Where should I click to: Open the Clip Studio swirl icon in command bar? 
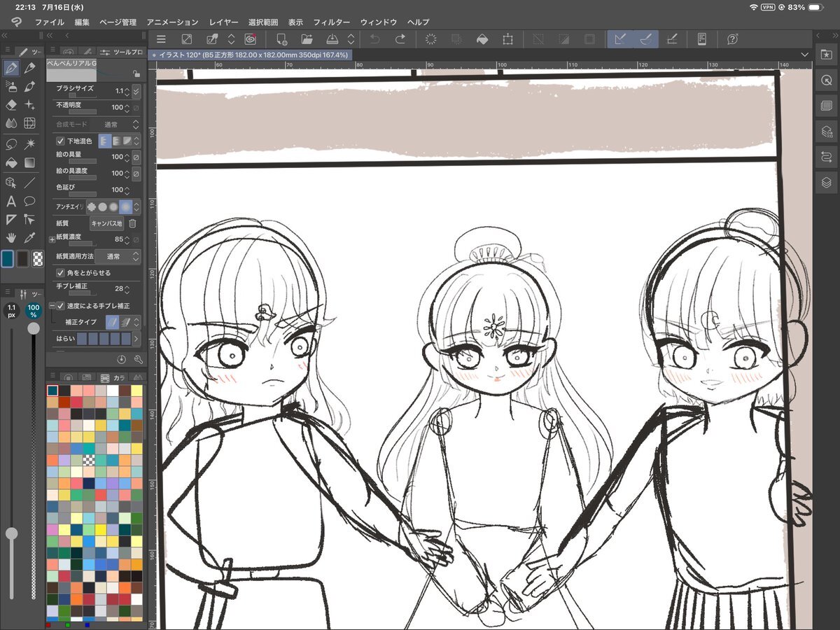250,39
